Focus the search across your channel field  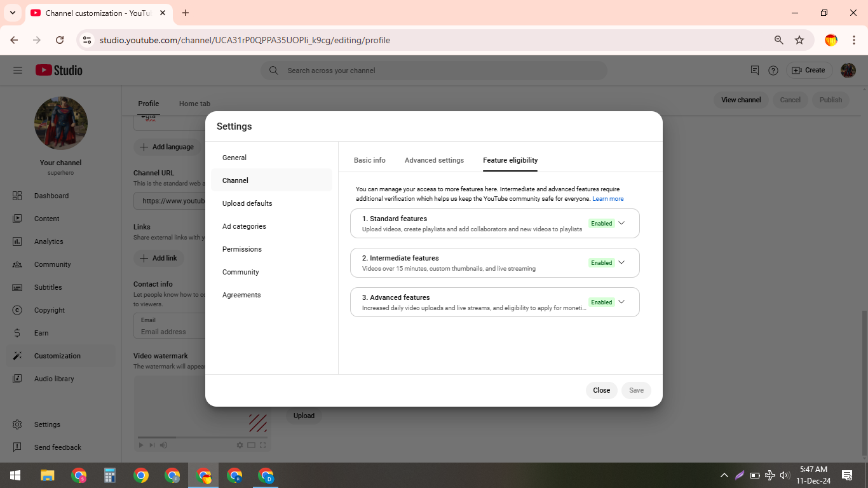point(434,71)
